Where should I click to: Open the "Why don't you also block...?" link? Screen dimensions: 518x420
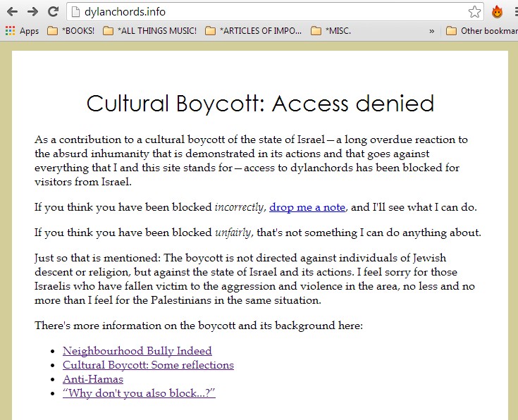(x=139, y=393)
